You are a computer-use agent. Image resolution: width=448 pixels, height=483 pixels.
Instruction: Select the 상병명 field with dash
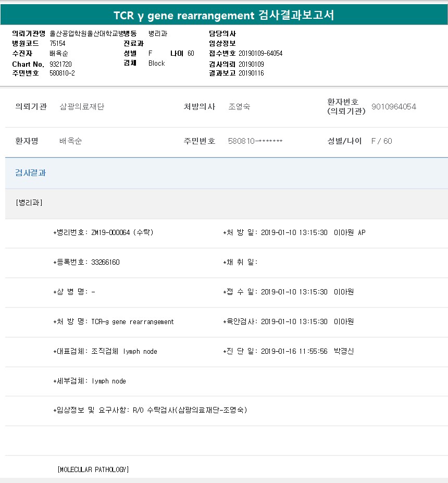coord(74,292)
